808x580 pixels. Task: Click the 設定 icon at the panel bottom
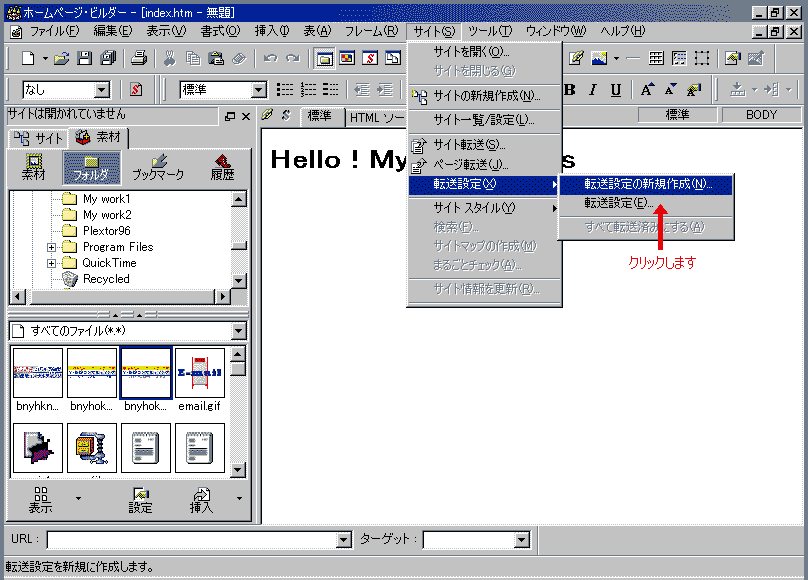coord(140,500)
